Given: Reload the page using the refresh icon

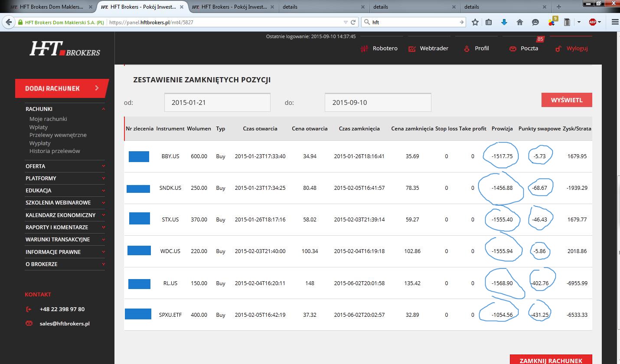Looking at the screenshot, I should (353, 22).
